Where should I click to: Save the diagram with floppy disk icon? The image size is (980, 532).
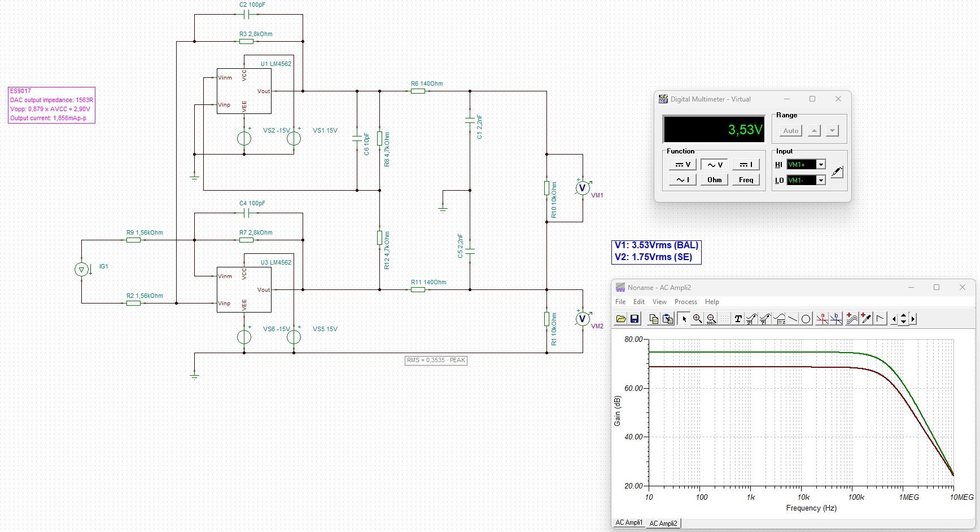pyautogui.click(x=635, y=319)
